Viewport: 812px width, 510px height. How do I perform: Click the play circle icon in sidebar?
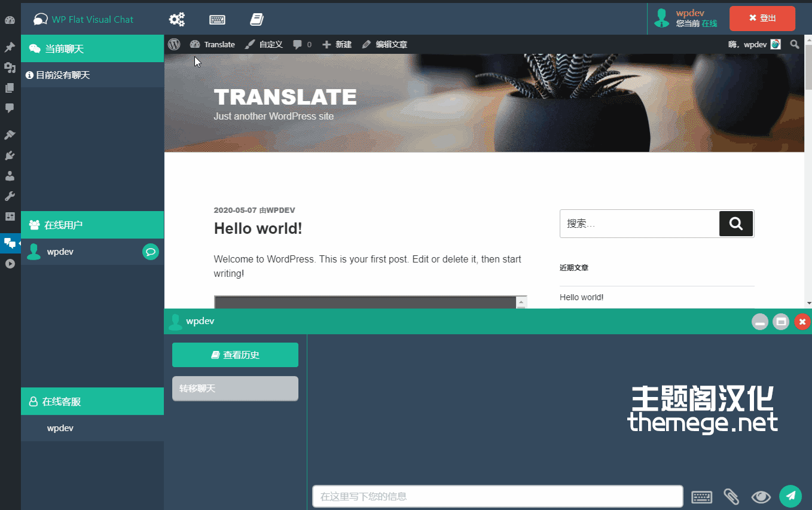[x=10, y=263]
